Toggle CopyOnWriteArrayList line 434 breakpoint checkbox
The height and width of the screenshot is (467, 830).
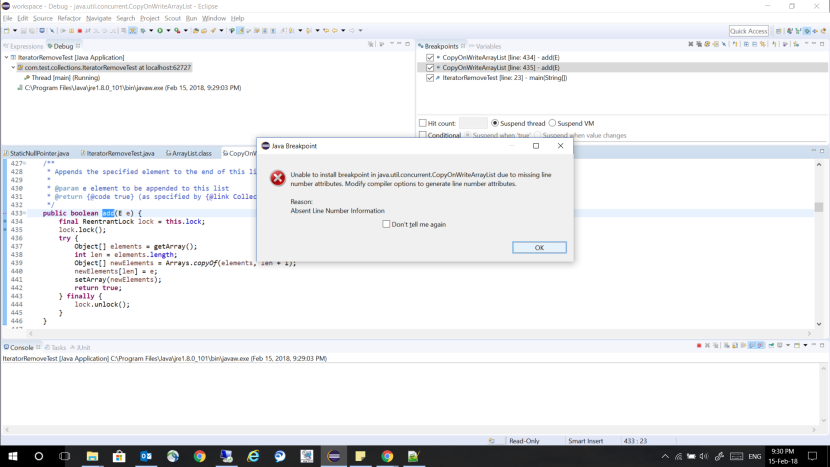coord(430,57)
